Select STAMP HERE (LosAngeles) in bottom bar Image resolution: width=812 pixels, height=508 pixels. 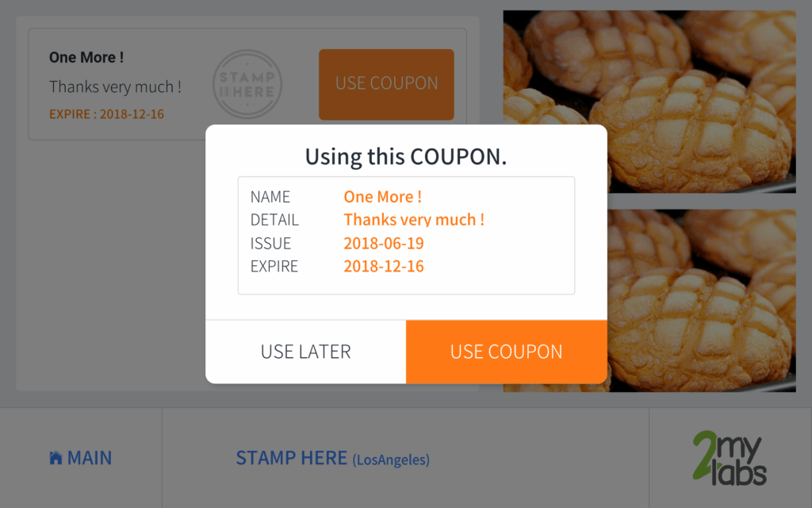coord(332,458)
